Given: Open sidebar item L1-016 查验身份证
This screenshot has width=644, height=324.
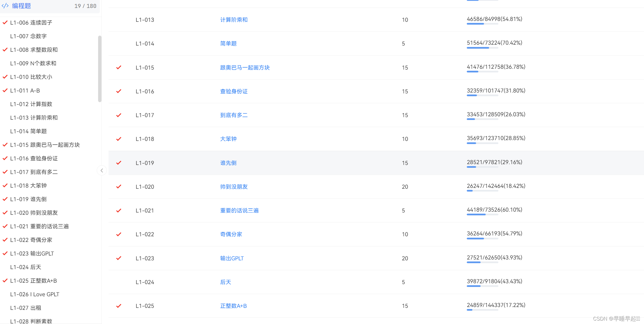Looking at the screenshot, I should 34,158.
